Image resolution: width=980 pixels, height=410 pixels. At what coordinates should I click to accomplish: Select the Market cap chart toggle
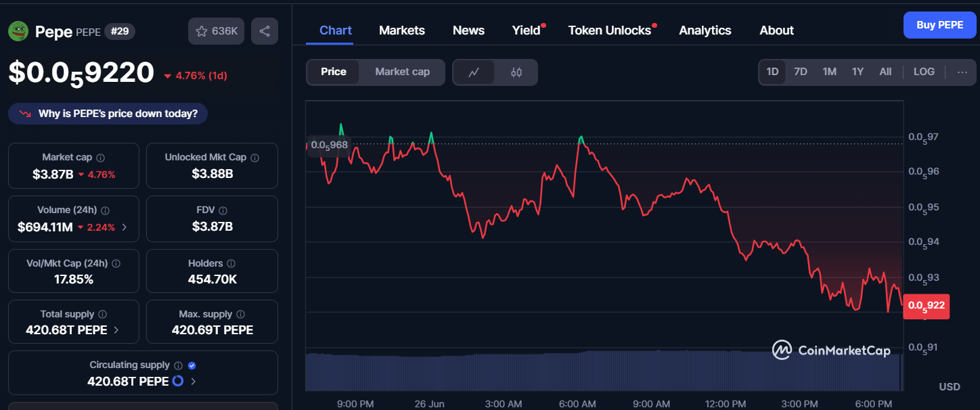(403, 72)
